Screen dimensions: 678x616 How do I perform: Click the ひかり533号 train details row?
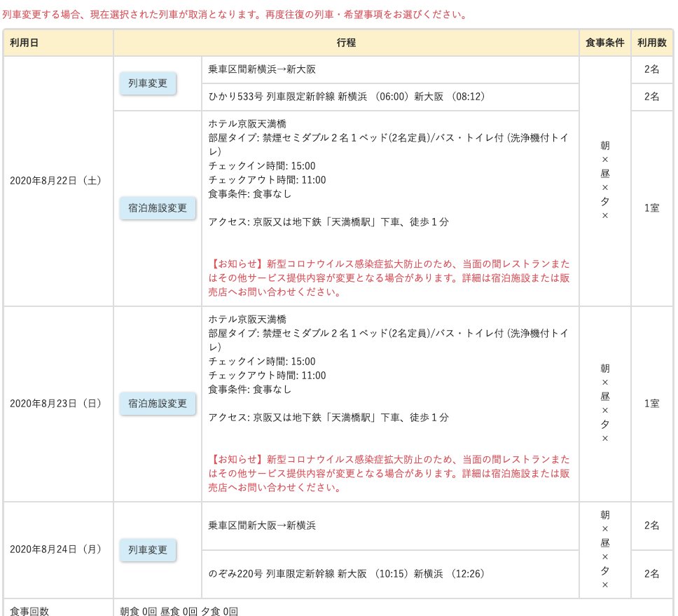click(390, 97)
